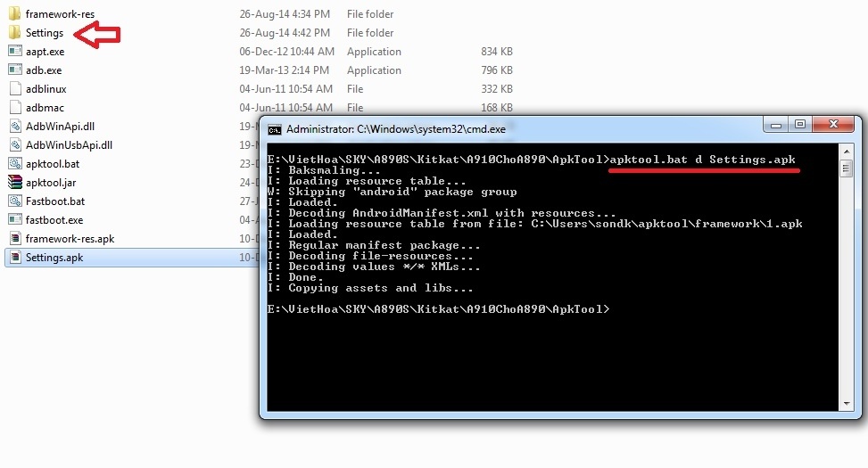Select the fastboot.exe application icon
The image size is (868, 468).
point(15,219)
